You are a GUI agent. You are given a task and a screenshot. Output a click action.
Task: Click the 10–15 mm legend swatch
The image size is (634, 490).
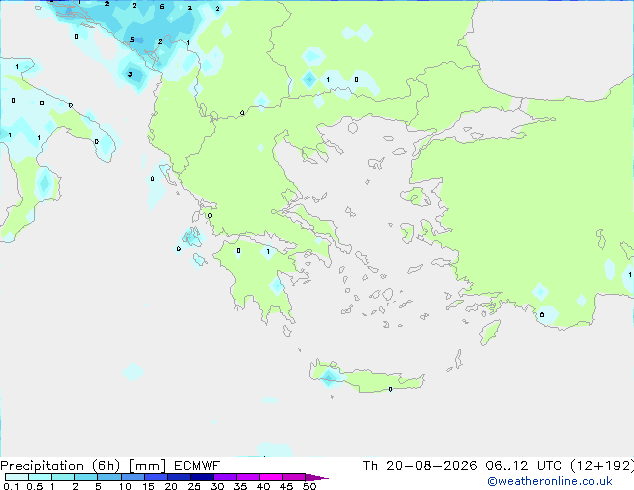coord(132,477)
